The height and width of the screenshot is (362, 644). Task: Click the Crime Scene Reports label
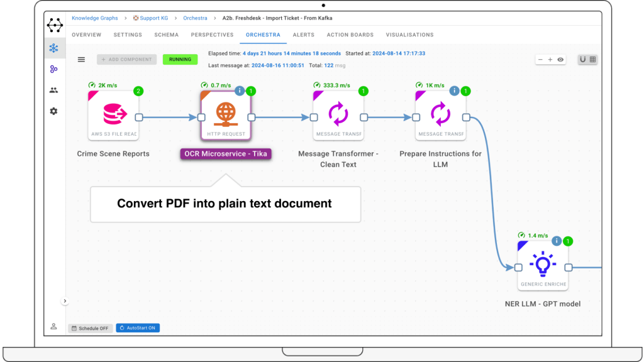coord(113,154)
